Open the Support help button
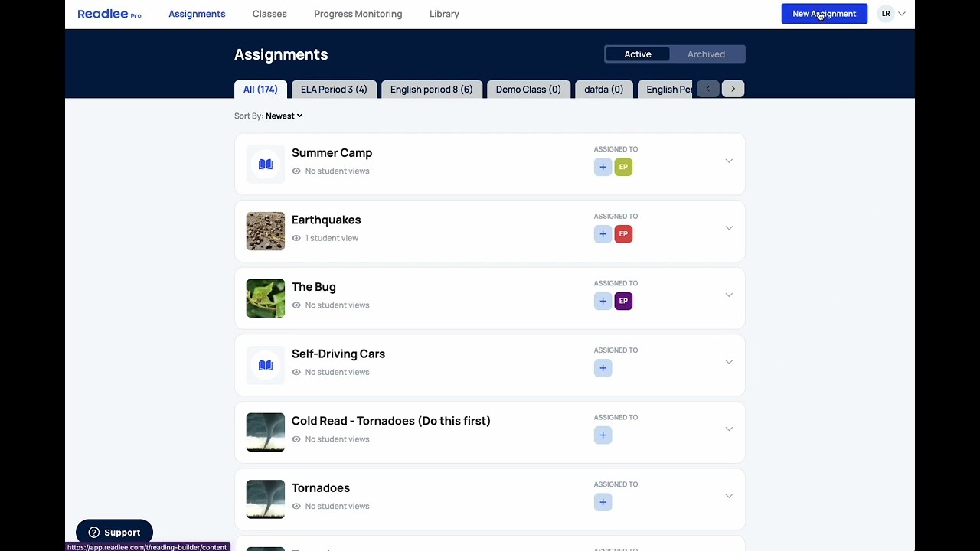Screen dimensions: 980x551 coord(114,533)
